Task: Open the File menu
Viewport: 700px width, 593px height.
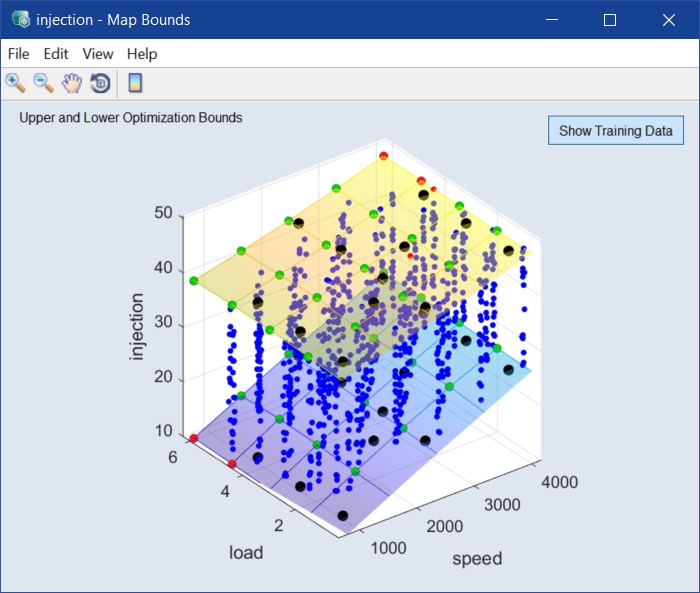Action: pyautogui.click(x=18, y=54)
